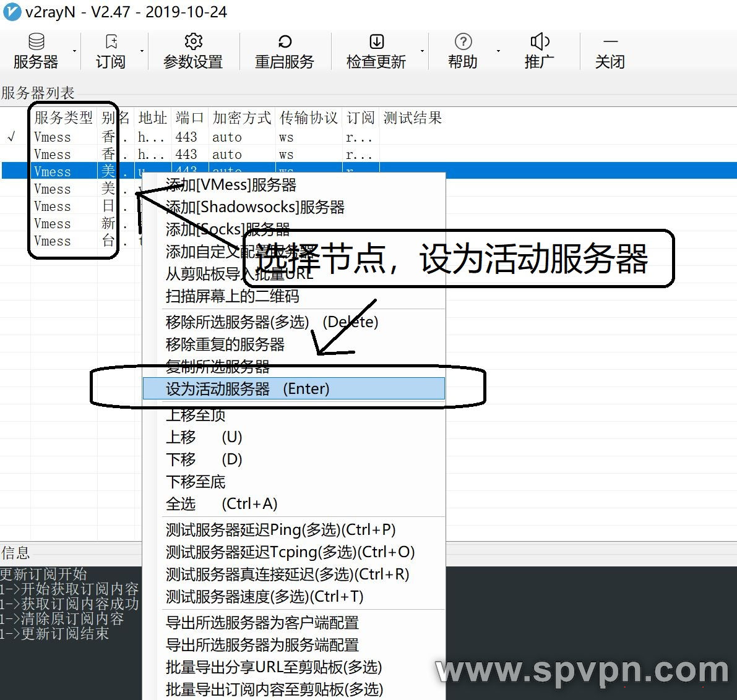The height and width of the screenshot is (700, 737).
Task: Click Restart Service (重启服务) refresh icon
Action: [x=285, y=42]
